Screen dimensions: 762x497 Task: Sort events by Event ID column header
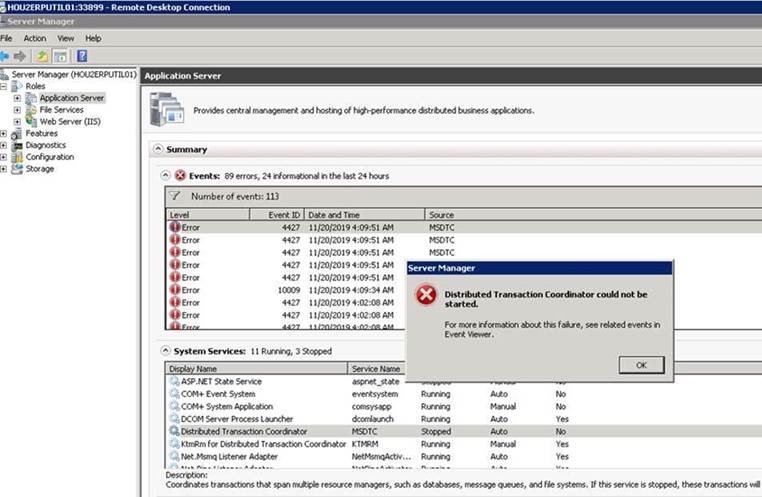point(277,215)
